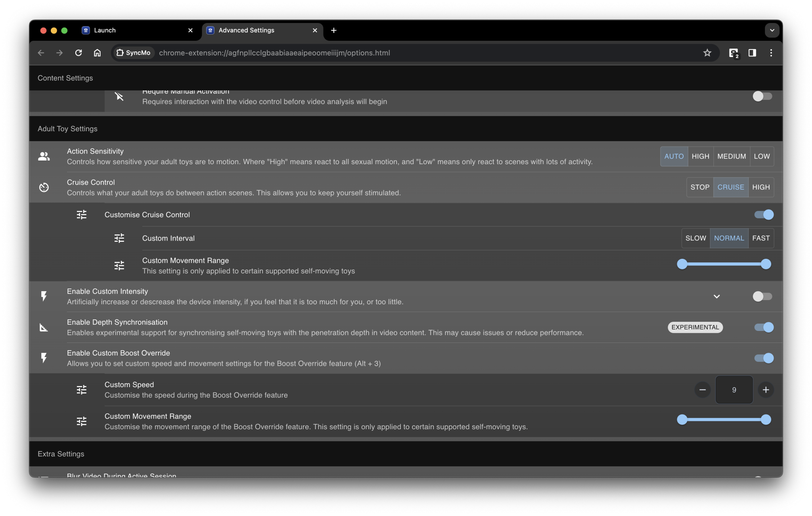Click the Cruise Control timer icon
This screenshot has width=812, height=516.
pos(44,187)
